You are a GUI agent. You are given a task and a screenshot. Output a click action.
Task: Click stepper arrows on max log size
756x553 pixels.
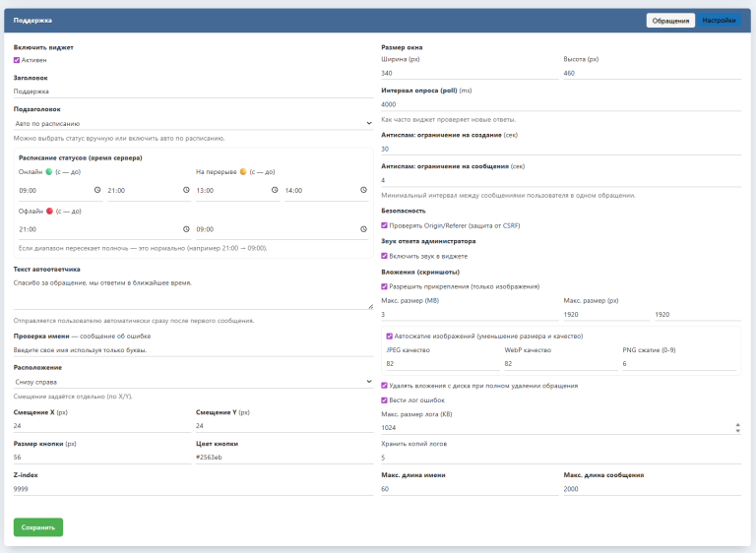click(x=737, y=428)
